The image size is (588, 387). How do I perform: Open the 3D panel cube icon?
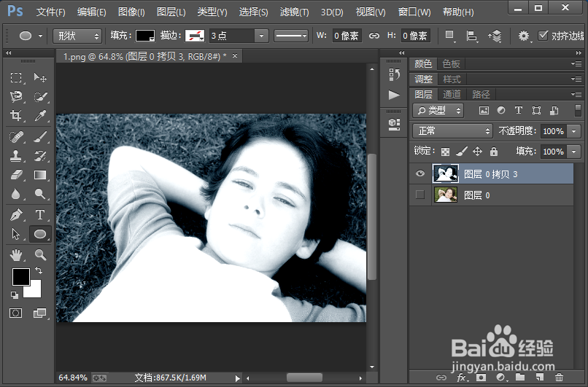point(394,124)
